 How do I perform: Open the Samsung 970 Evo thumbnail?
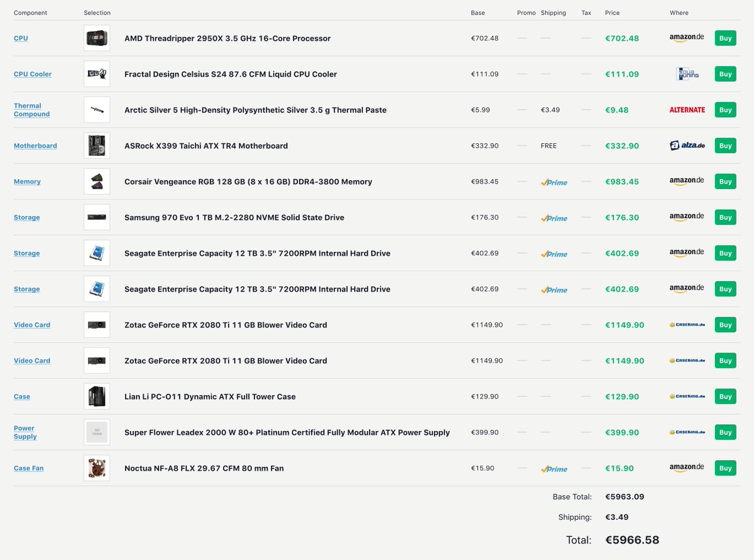point(97,217)
